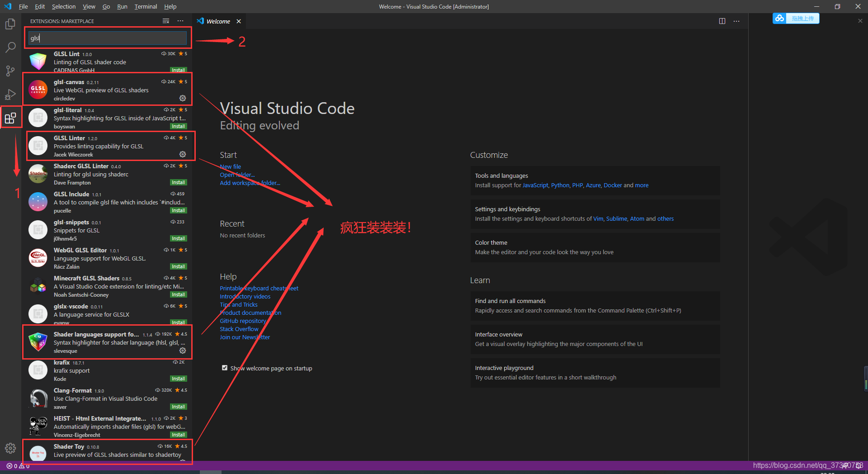Open Find and run all commands

(595, 306)
